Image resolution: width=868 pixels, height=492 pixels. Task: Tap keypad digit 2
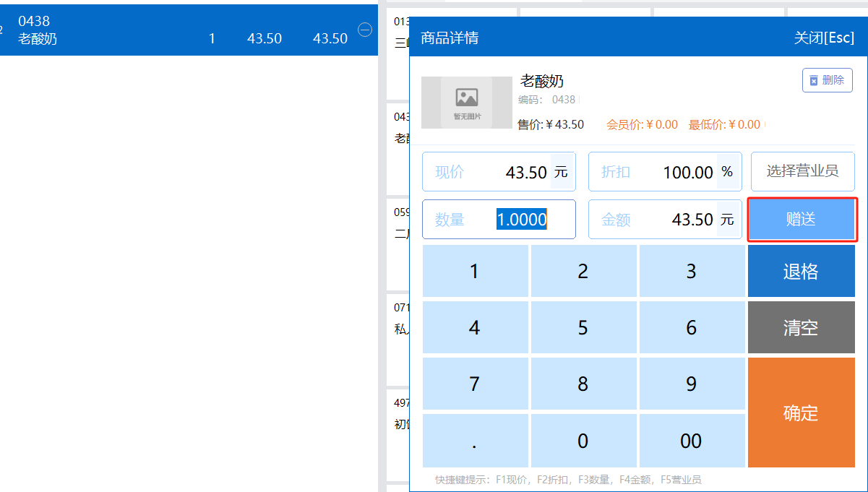[x=583, y=271]
